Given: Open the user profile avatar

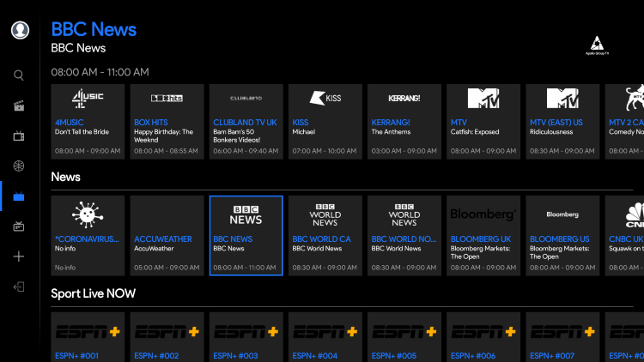Looking at the screenshot, I should (20, 30).
